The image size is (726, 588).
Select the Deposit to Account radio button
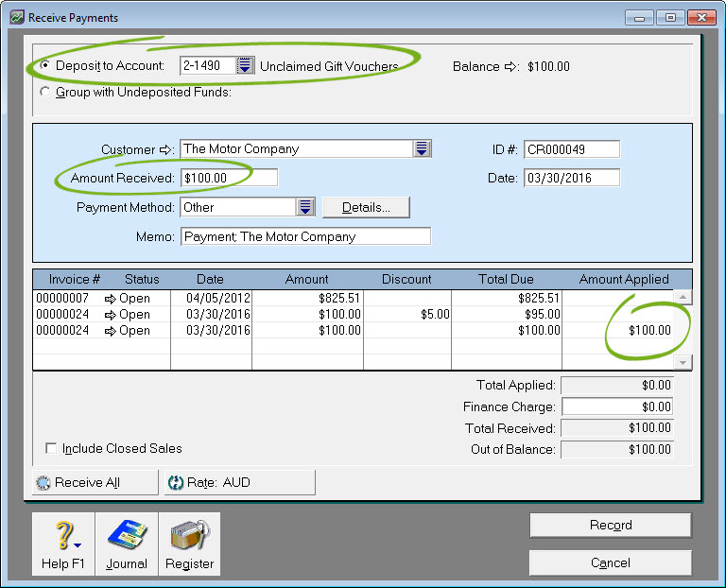pyautogui.click(x=44, y=66)
